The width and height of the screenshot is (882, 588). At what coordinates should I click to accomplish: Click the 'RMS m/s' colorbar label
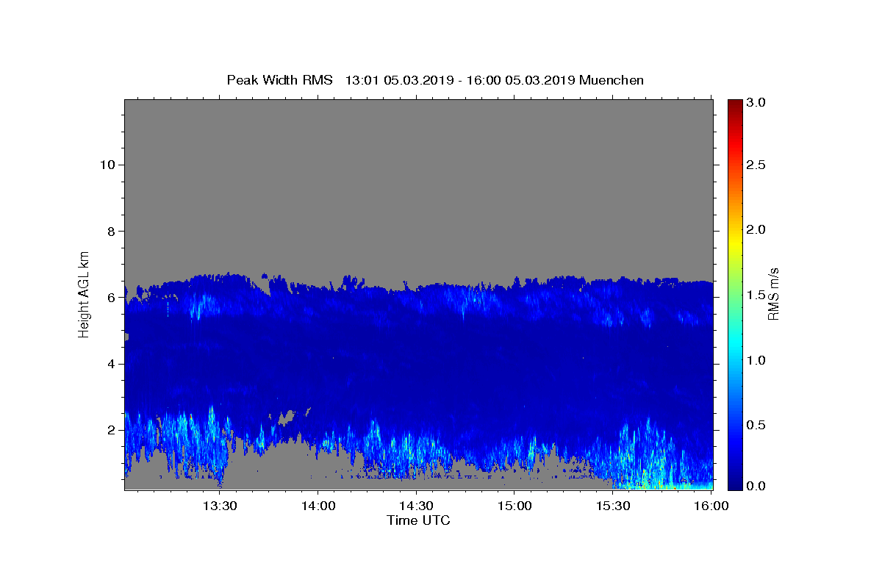point(773,293)
